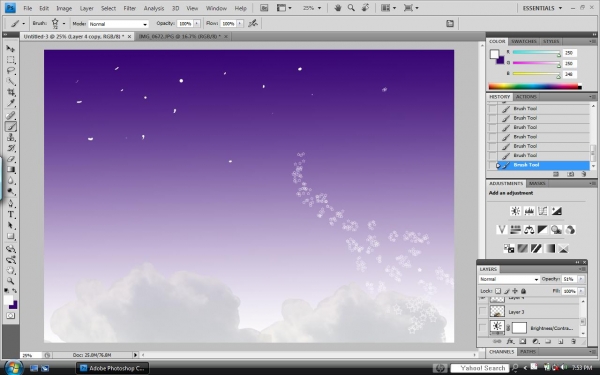Open the layer blend mode dropdown
The height and width of the screenshot is (375, 600).
pyautogui.click(x=509, y=279)
